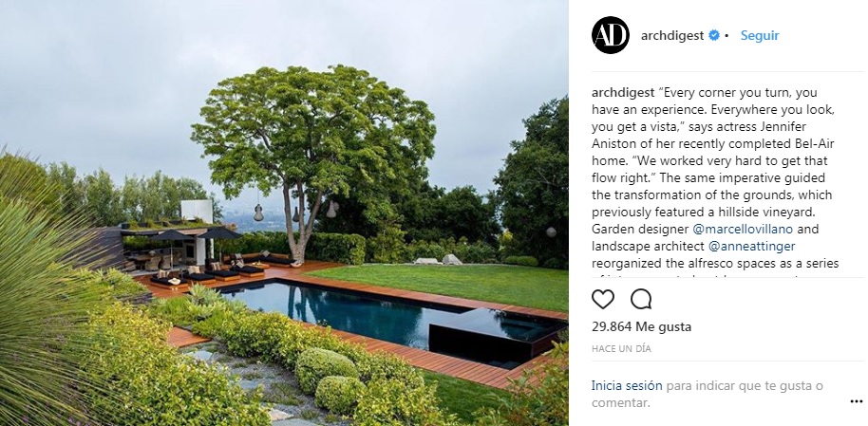868x426 pixels.
Task: Open the three-dot more options menu
Action: coord(856,401)
